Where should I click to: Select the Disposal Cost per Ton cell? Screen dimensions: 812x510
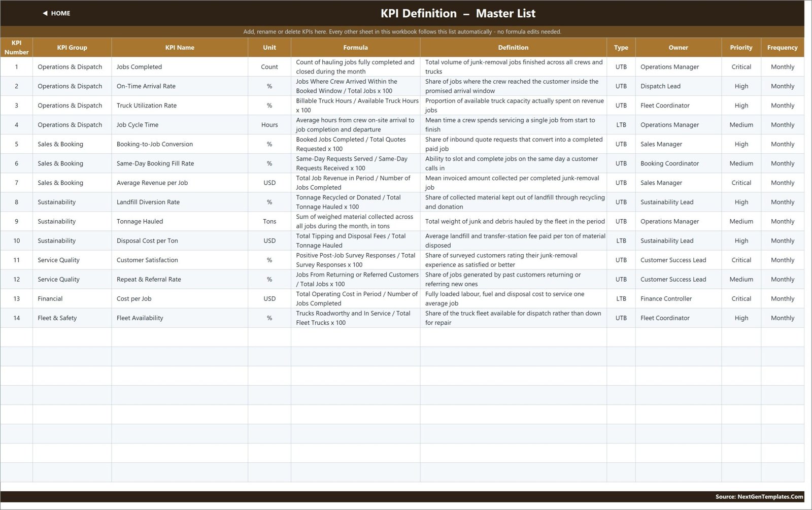click(x=180, y=241)
